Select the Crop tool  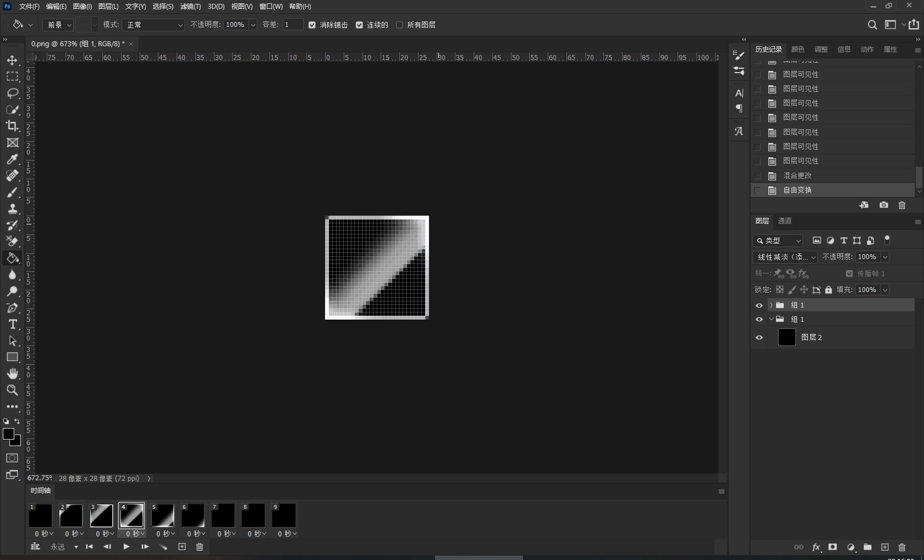12,126
